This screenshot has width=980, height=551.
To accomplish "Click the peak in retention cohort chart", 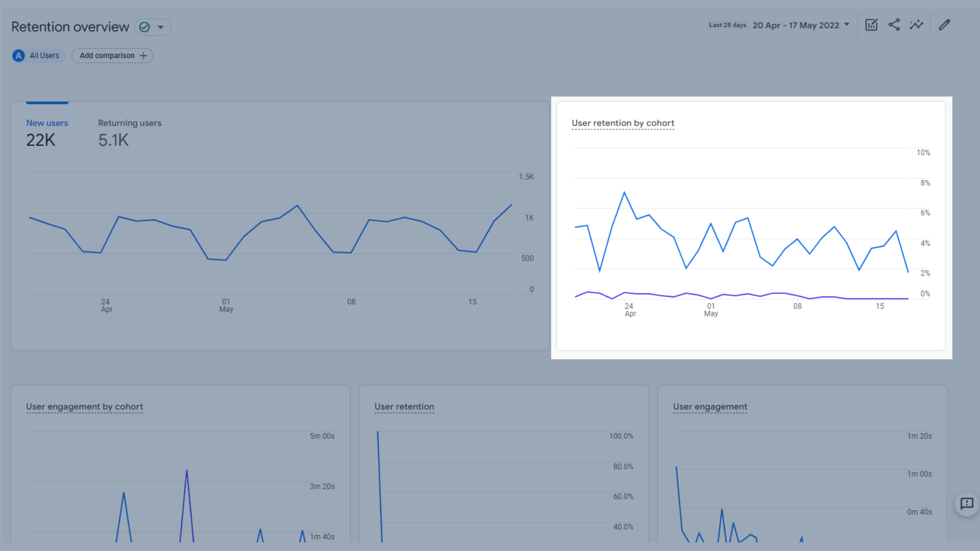I will 624,192.
